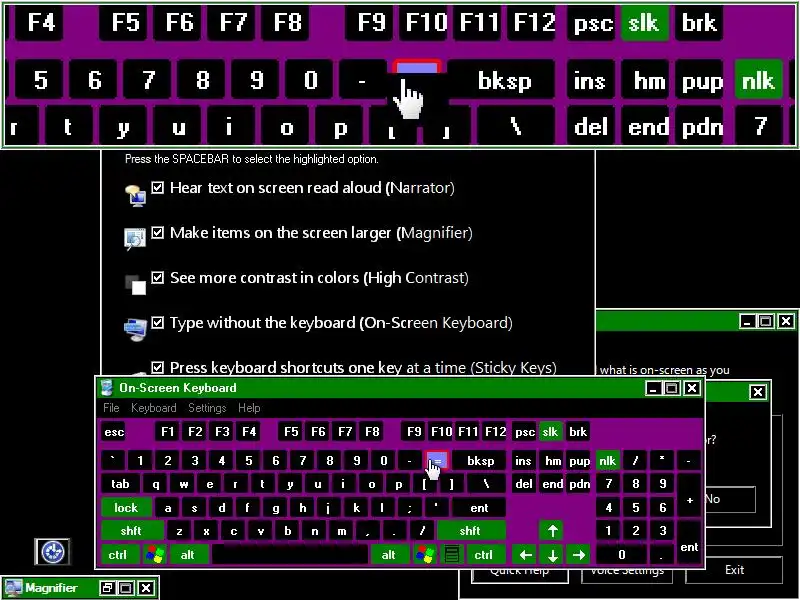Click the Narrator icon beside Hear text option
The width and height of the screenshot is (800, 600).
coord(135,195)
